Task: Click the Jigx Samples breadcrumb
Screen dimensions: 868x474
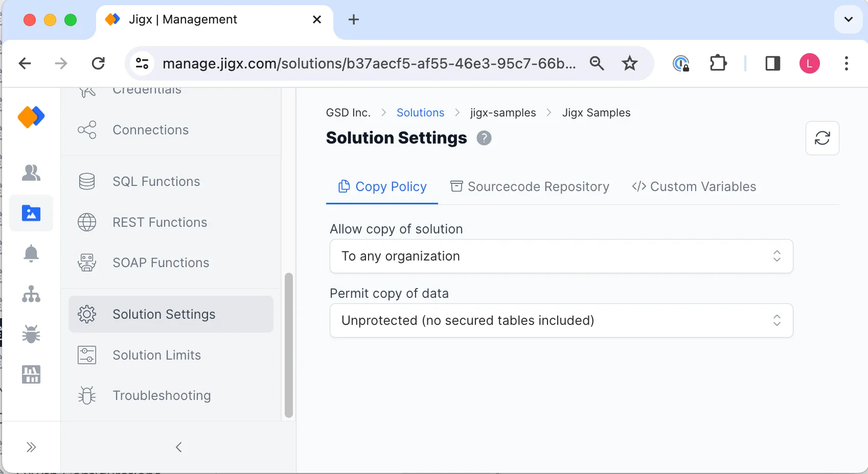Action: click(x=596, y=113)
